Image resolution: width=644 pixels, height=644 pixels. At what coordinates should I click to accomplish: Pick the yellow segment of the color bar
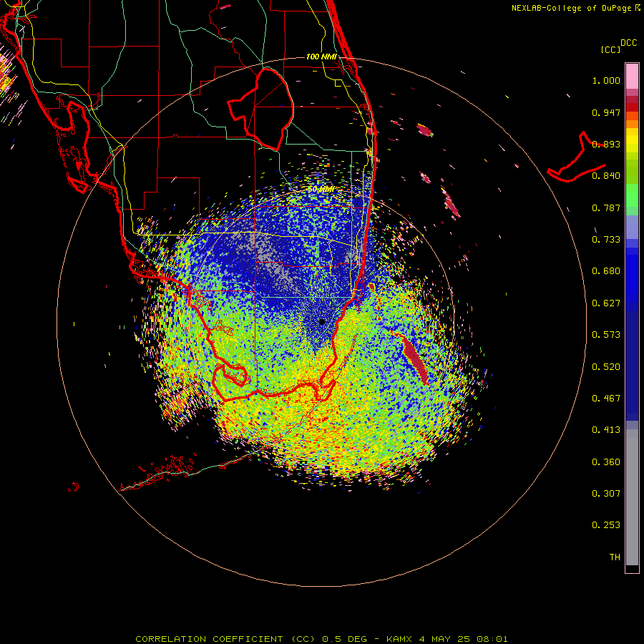coord(632,141)
